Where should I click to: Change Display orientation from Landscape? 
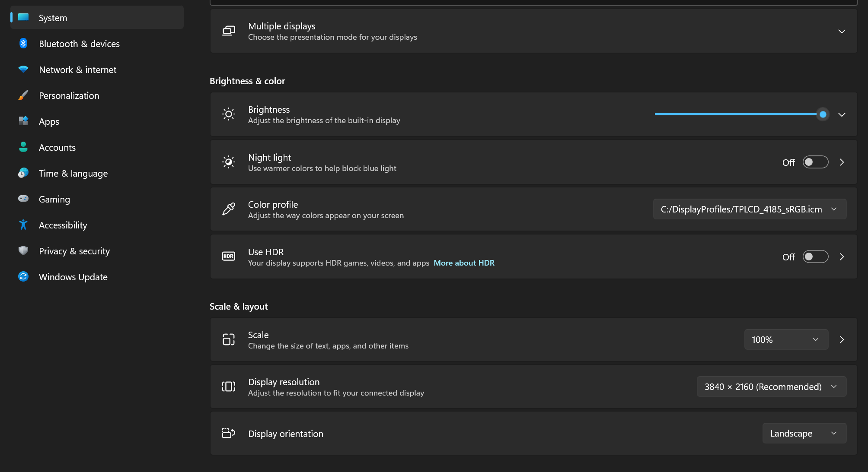coord(804,434)
